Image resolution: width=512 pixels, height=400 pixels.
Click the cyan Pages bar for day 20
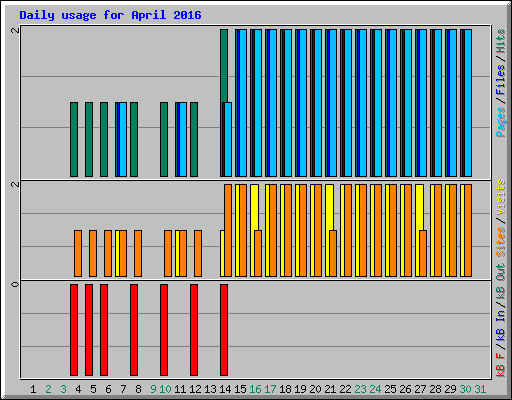click(x=318, y=103)
